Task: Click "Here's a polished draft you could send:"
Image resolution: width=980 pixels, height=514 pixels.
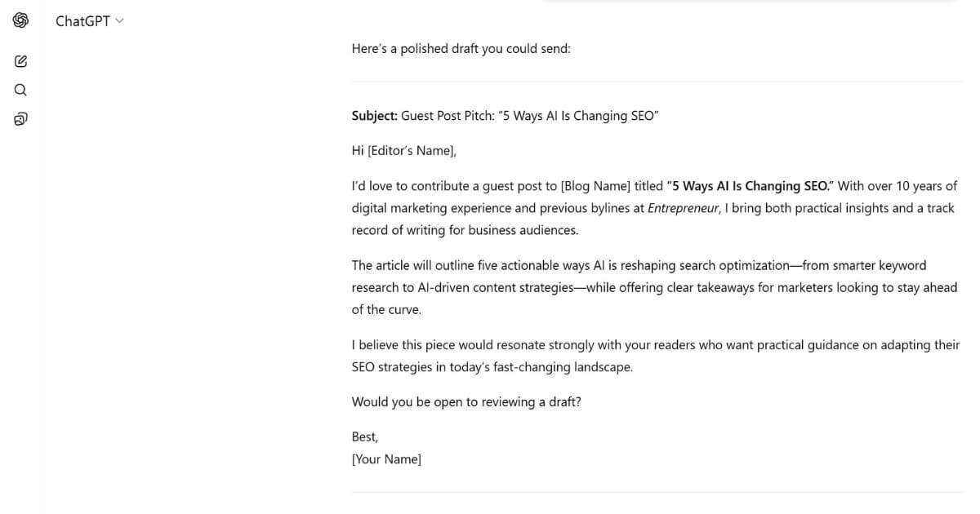Action: pyautogui.click(x=461, y=48)
